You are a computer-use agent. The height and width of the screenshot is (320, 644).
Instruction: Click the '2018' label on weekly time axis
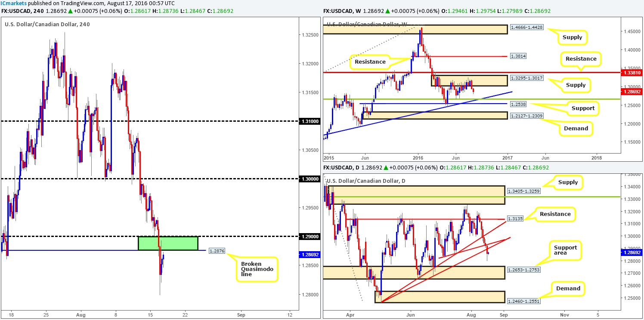(597, 157)
